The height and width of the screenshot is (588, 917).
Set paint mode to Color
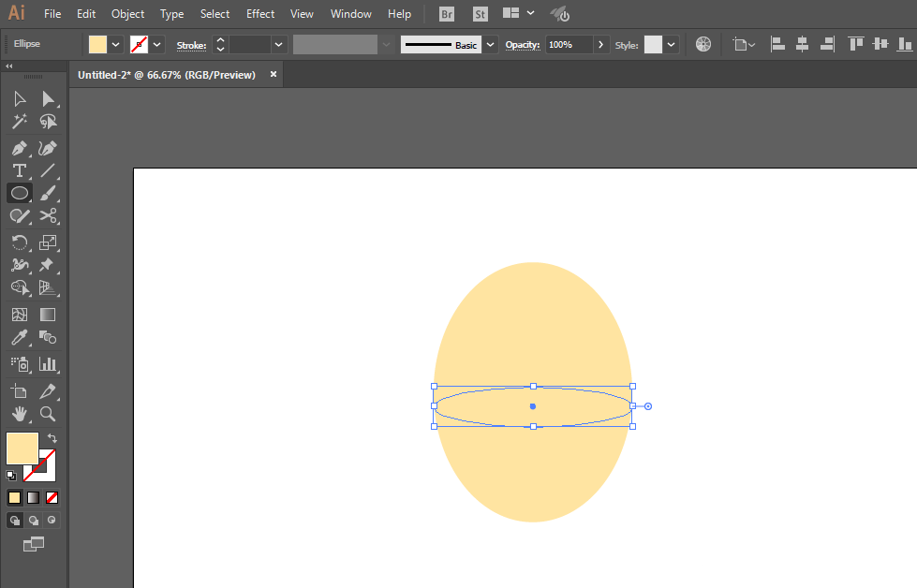click(15, 497)
